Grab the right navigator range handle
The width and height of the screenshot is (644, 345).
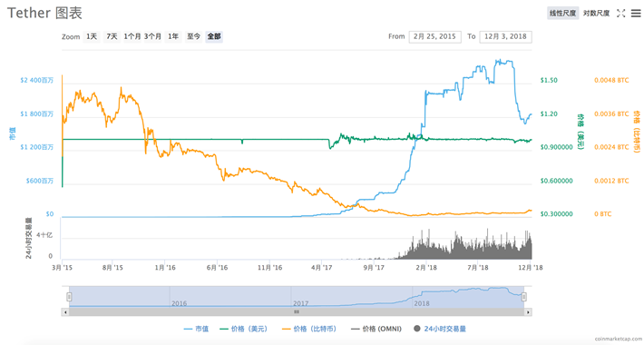[x=524, y=297]
